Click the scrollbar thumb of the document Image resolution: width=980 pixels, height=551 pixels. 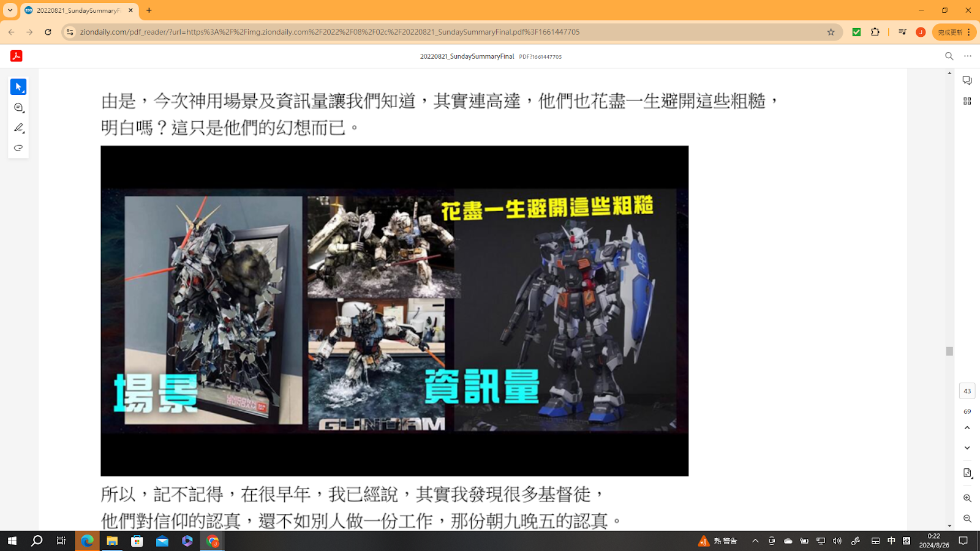(949, 351)
